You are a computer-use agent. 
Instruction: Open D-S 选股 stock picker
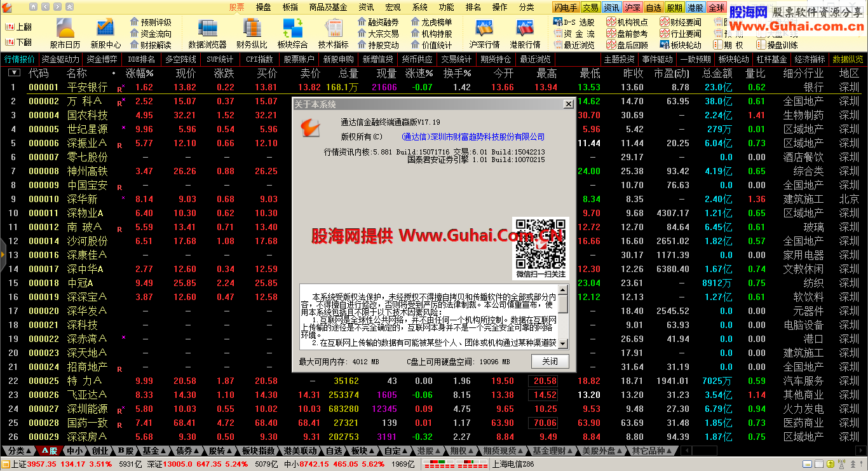(x=574, y=22)
